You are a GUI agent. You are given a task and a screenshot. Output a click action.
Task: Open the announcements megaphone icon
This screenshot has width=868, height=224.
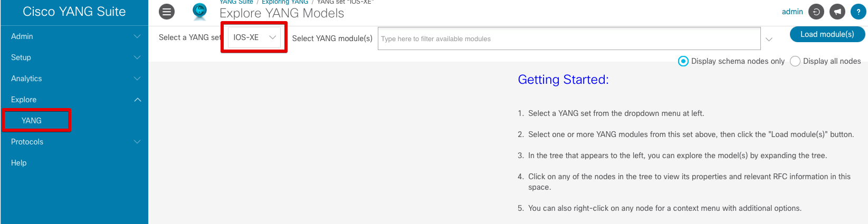click(837, 12)
